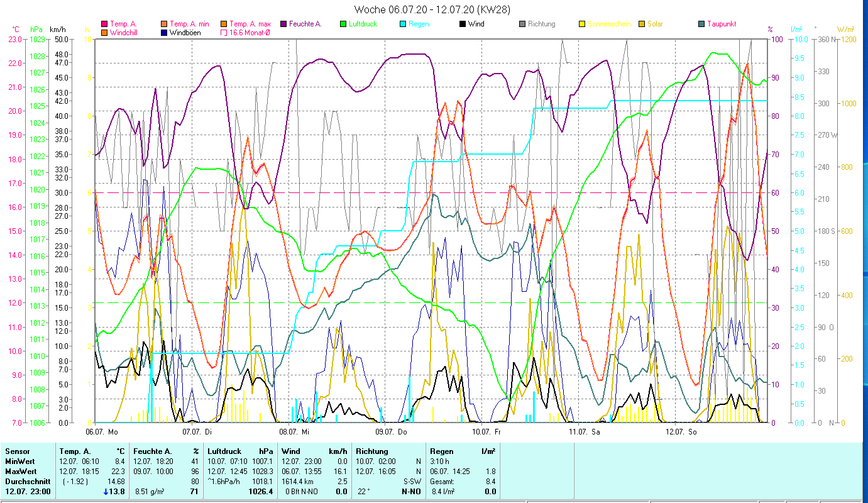Click the Feuchte A. table column header

tap(153, 451)
